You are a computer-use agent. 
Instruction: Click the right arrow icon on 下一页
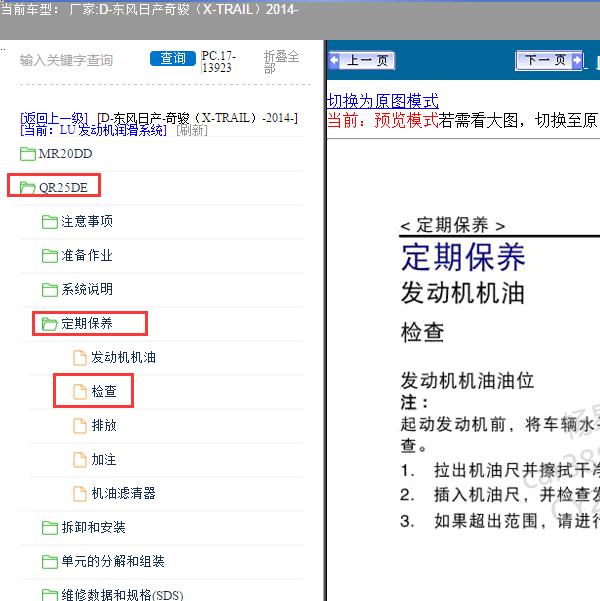point(576,60)
